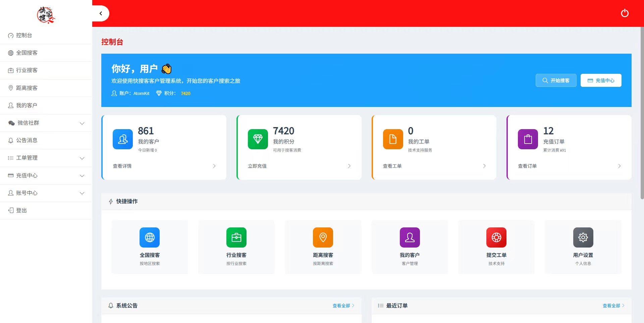Open the 用户设置 gear quick action
Viewport: 644px width, 323px height.
coord(583,237)
